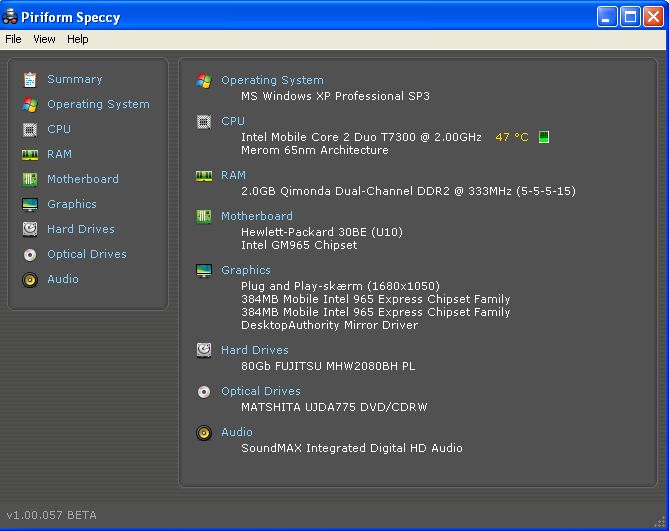Open the Hard Drives heading in summary panel
Screen dimensions: 669x531
click(x=254, y=350)
